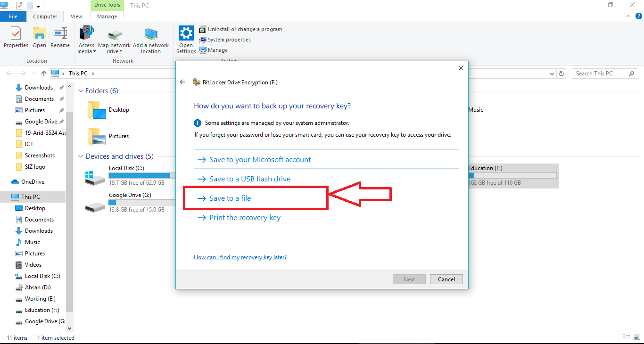
Task: Click the Properties checkmark in the title bar toolbar
Action: (x=19, y=6)
